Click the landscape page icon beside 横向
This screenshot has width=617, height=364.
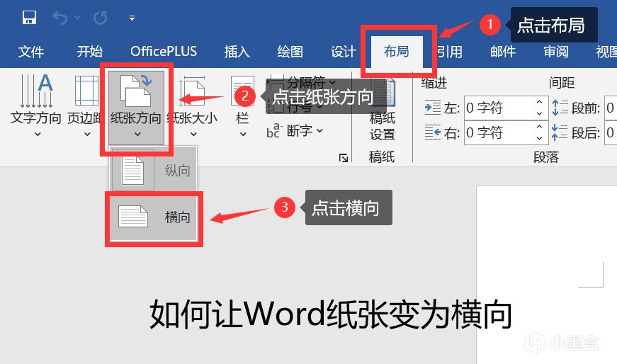(133, 217)
